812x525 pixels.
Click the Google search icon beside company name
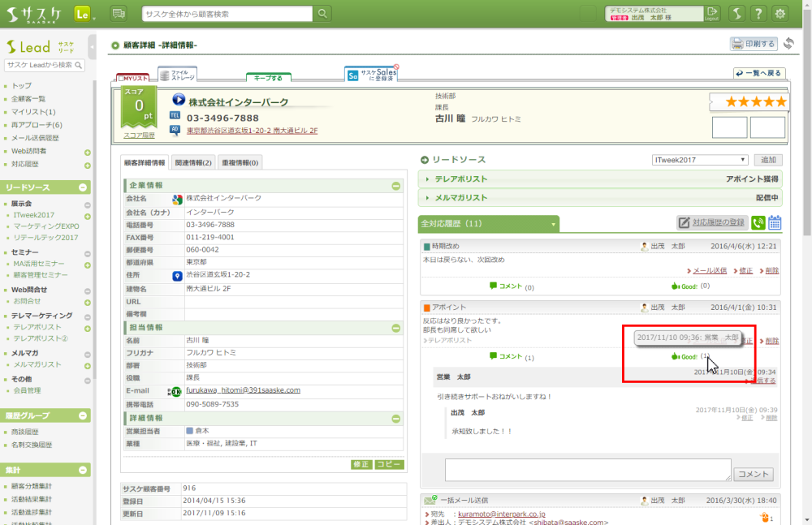tap(177, 199)
